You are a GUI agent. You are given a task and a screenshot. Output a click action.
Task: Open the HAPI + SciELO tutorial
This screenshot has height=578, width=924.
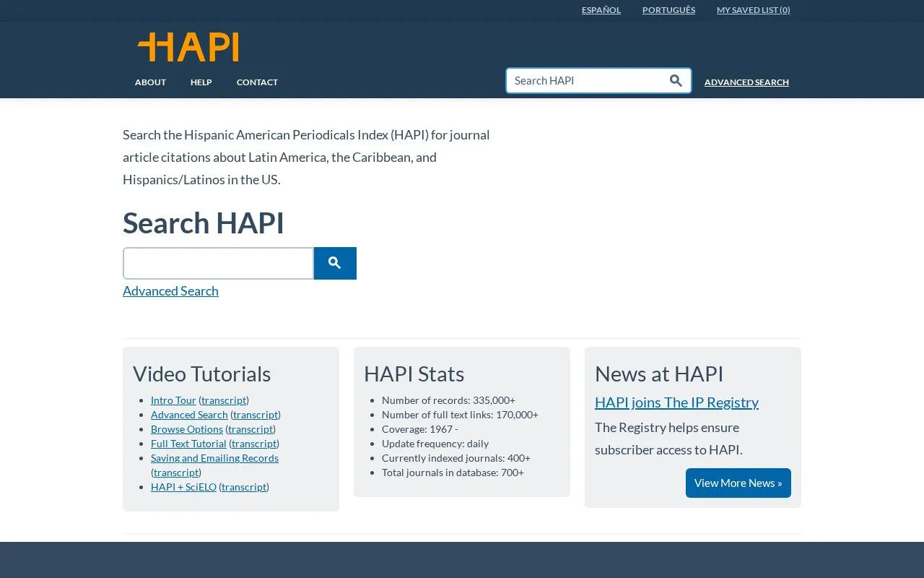183,487
